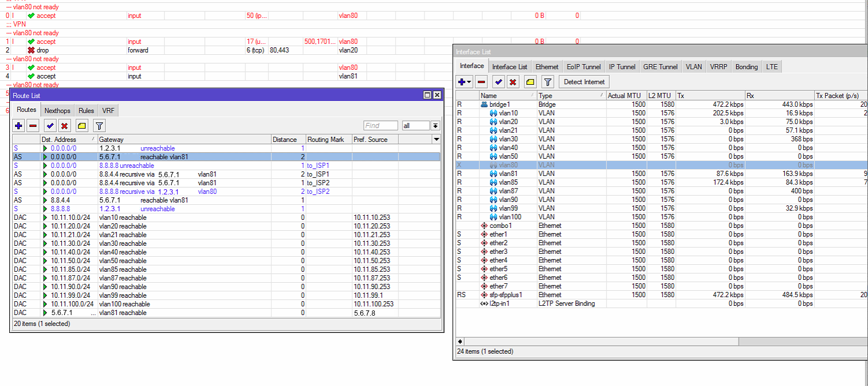Open the add-interface type dropdown arrow

click(468, 81)
